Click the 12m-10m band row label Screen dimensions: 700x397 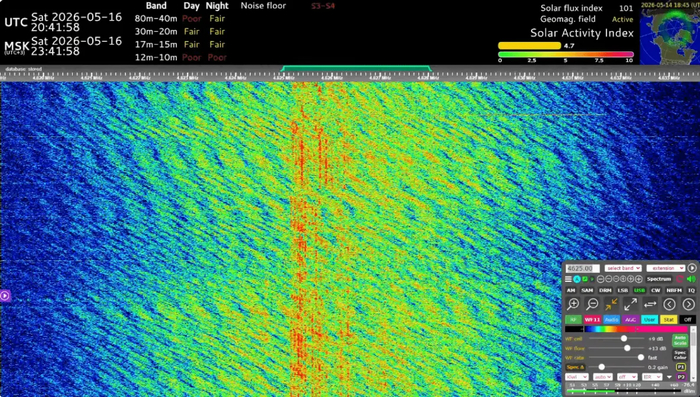[x=156, y=57]
